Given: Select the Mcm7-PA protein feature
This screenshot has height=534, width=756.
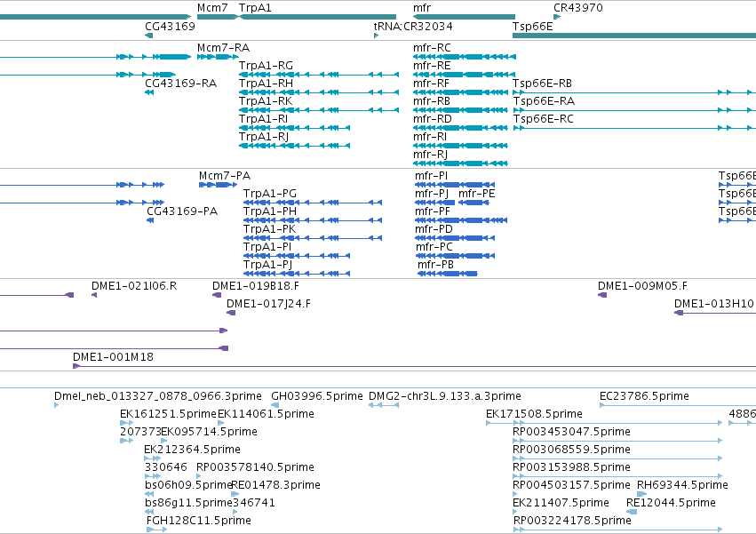Looking at the screenshot, I should coord(218,185).
